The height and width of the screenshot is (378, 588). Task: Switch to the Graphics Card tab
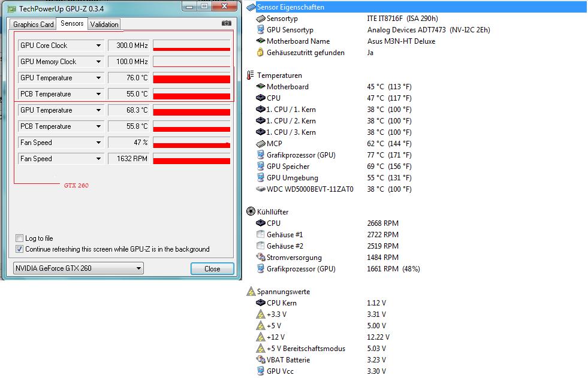(x=33, y=25)
